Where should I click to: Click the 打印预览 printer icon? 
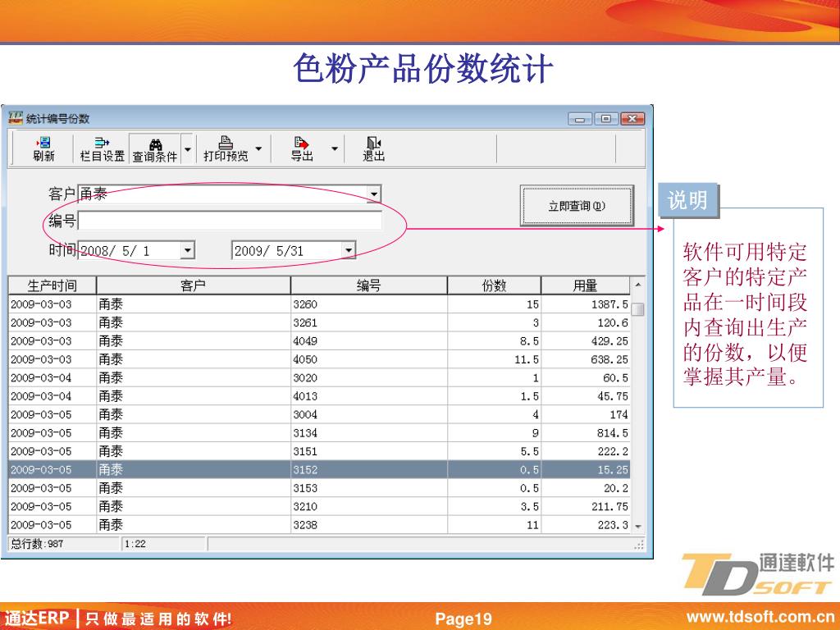point(226,142)
